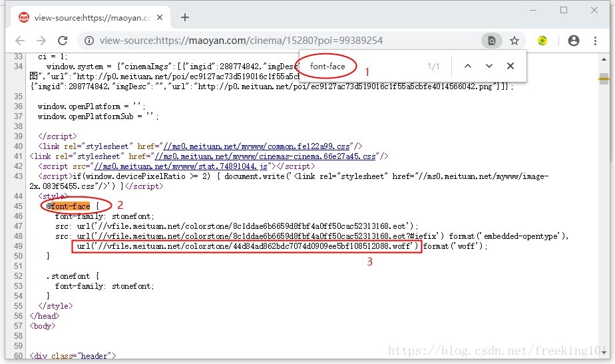Image resolution: width=615 pixels, height=364 pixels.
Task: Select the view-source maoyan tab
Action: (91, 17)
